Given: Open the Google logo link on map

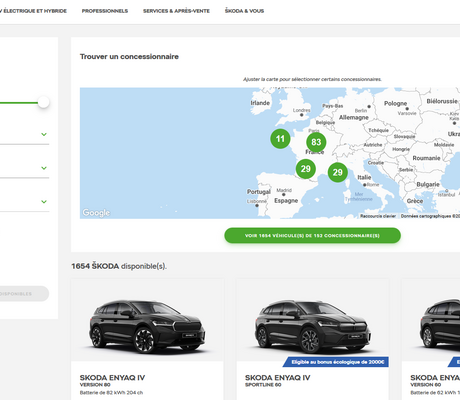Looking at the screenshot, I should click(96, 213).
